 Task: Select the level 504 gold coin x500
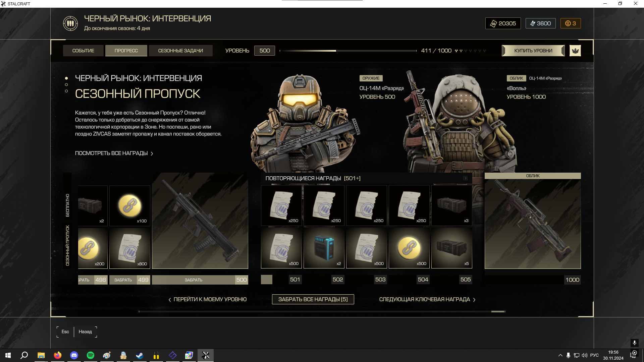point(409,248)
